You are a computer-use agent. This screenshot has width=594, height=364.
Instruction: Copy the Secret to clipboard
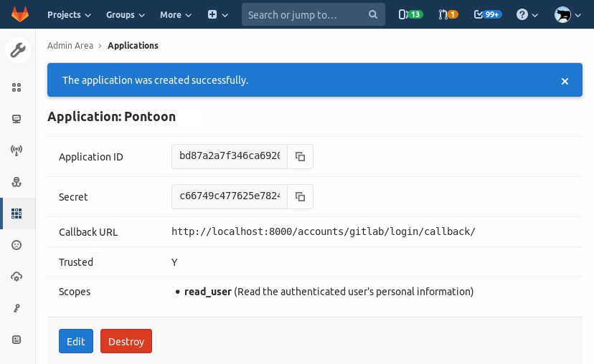(x=300, y=196)
